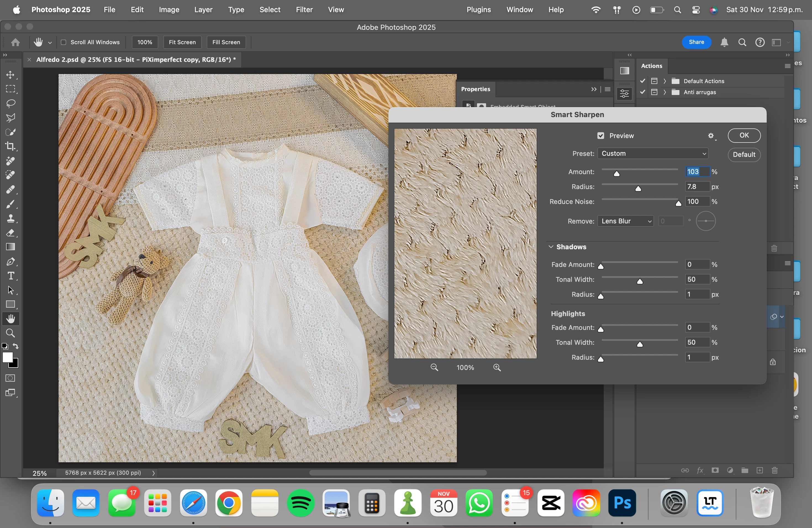Image resolution: width=812 pixels, height=528 pixels.
Task: Select the Lasso tool
Action: coord(10,103)
